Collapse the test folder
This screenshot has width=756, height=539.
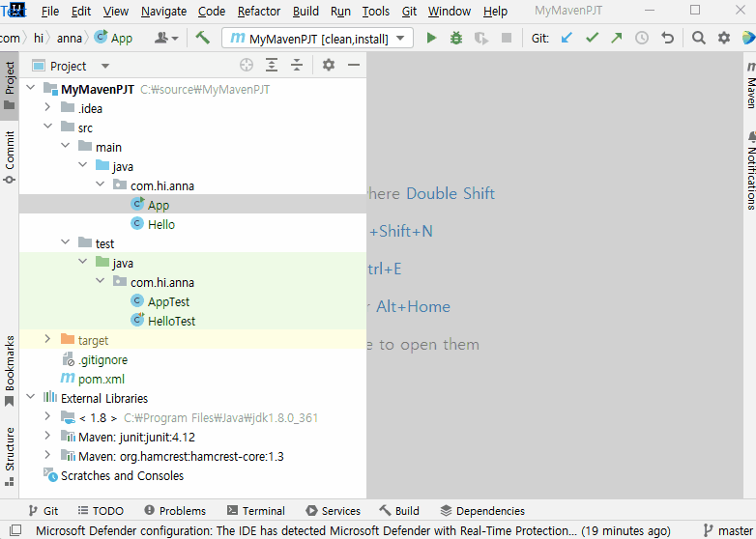(x=65, y=241)
